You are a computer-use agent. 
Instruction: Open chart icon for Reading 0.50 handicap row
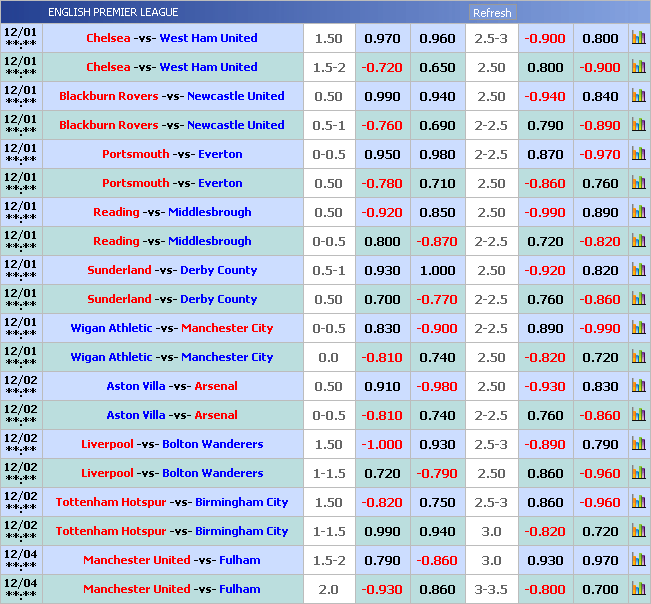[x=638, y=213]
